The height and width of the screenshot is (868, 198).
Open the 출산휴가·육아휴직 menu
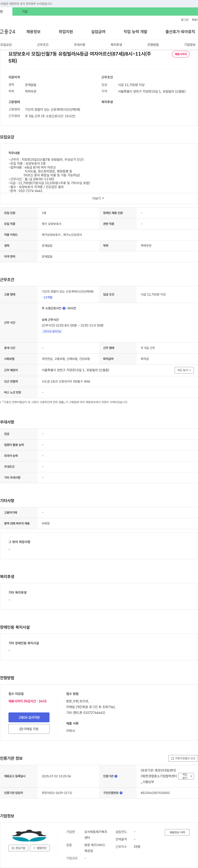click(x=180, y=32)
